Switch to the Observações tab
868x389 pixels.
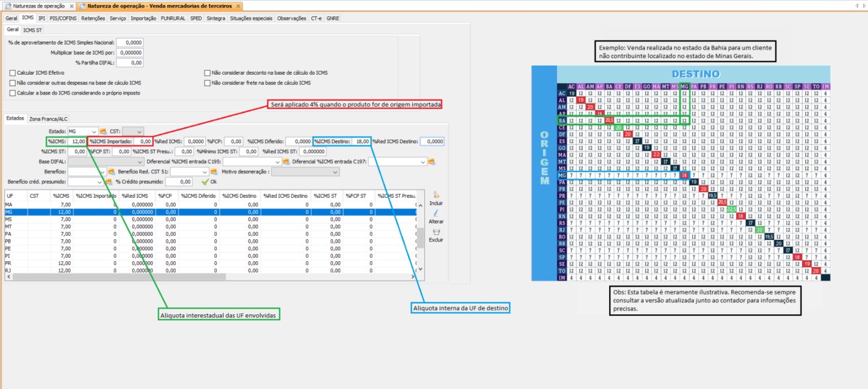(x=292, y=18)
